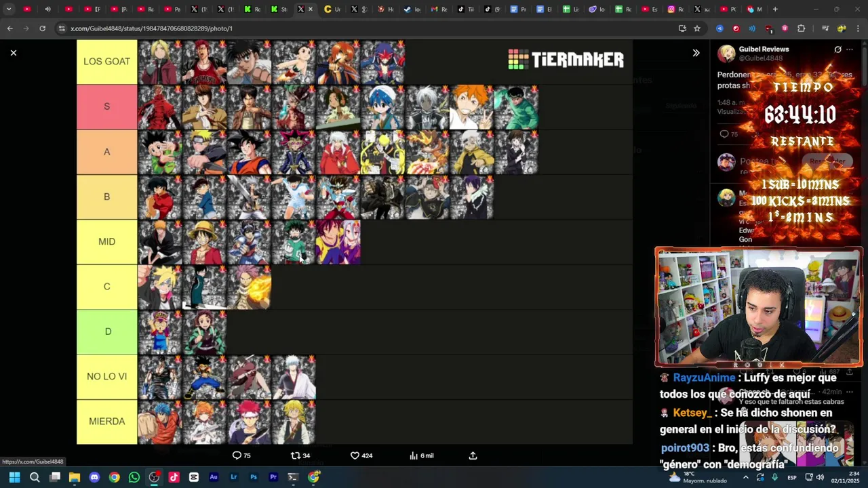Screen dimensions: 868x488
Task: Close the photo viewer with the X
Action: pos(13,52)
